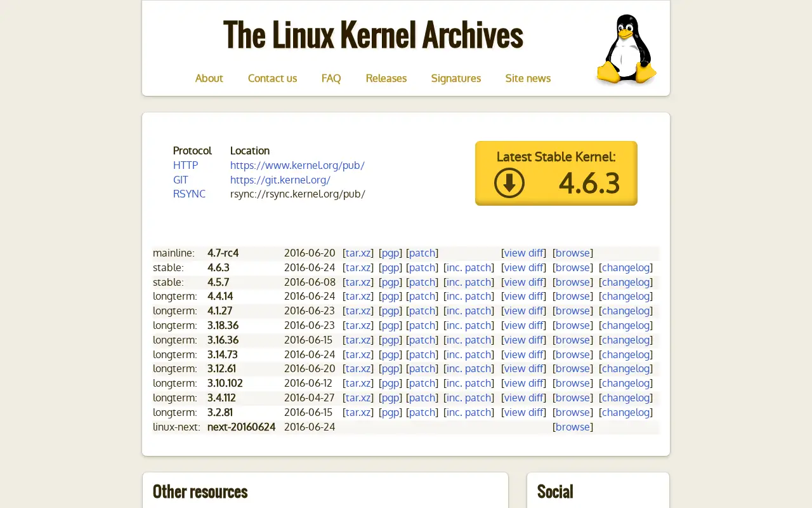Open changelog for longterm 3.16.36
The image size is (812, 508).
coord(625,340)
